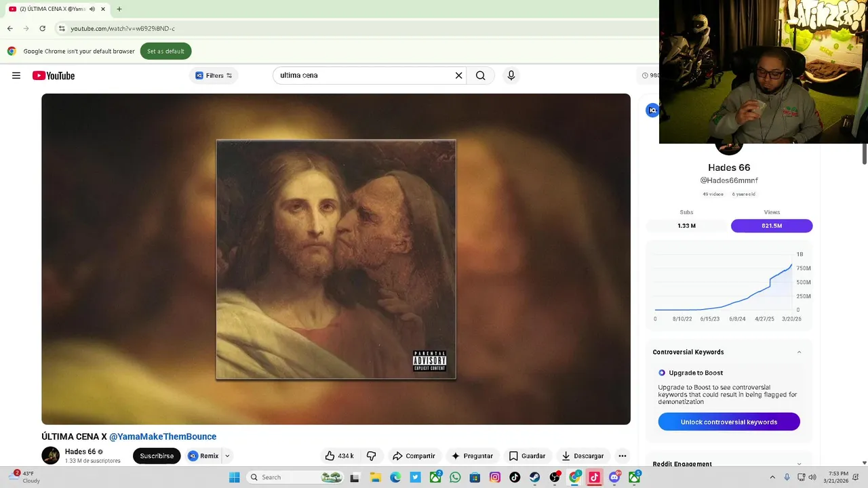Open the Twitter taskbar app

pyautogui.click(x=415, y=477)
